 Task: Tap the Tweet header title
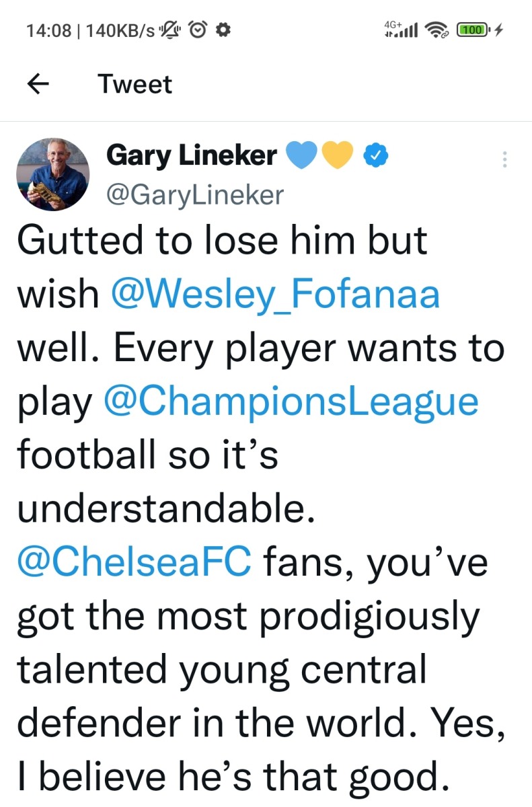(x=135, y=84)
